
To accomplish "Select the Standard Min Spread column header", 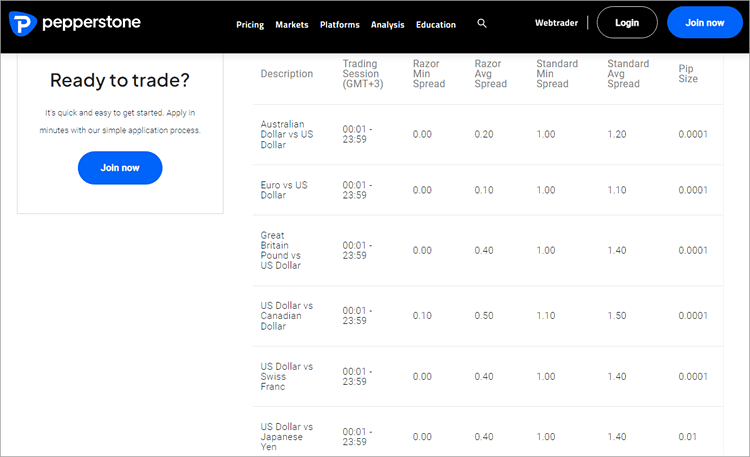I will pyautogui.click(x=557, y=74).
